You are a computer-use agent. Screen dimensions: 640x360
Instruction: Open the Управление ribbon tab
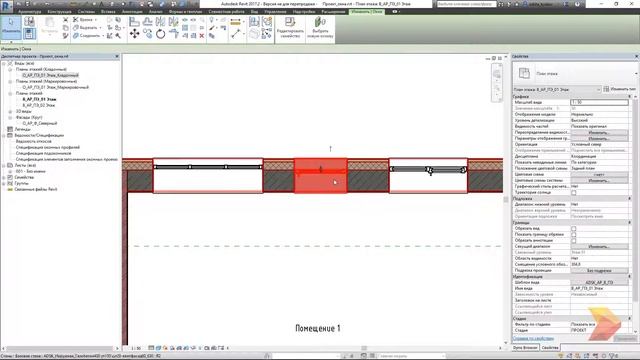pyautogui.click(x=275, y=12)
